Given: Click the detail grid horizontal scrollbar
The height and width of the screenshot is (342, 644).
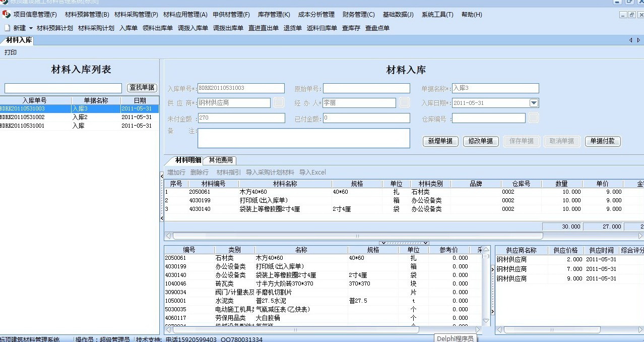Looking at the screenshot, I should click(357, 236).
